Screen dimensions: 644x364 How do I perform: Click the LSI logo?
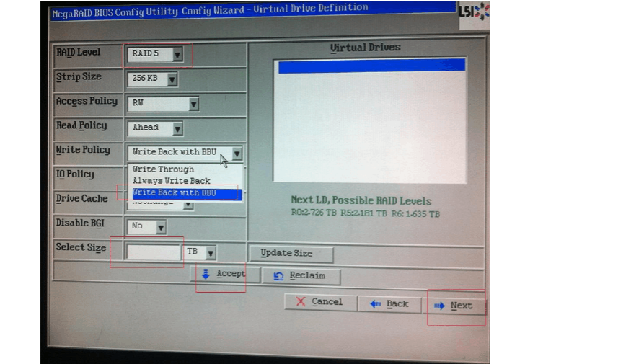(474, 12)
